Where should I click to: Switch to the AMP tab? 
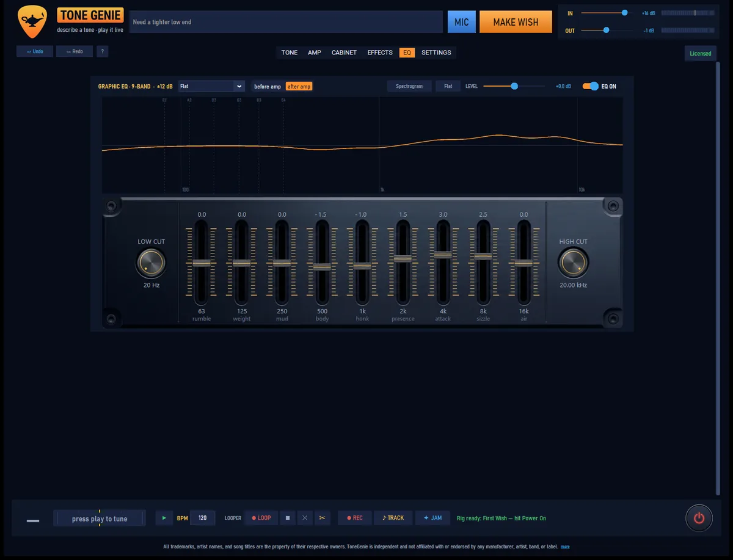[315, 53]
